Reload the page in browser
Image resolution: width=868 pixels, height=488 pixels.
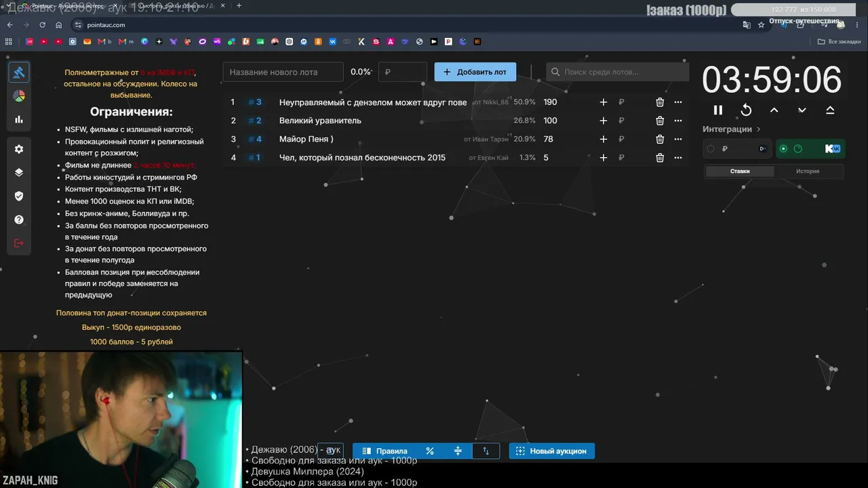point(42,24)
